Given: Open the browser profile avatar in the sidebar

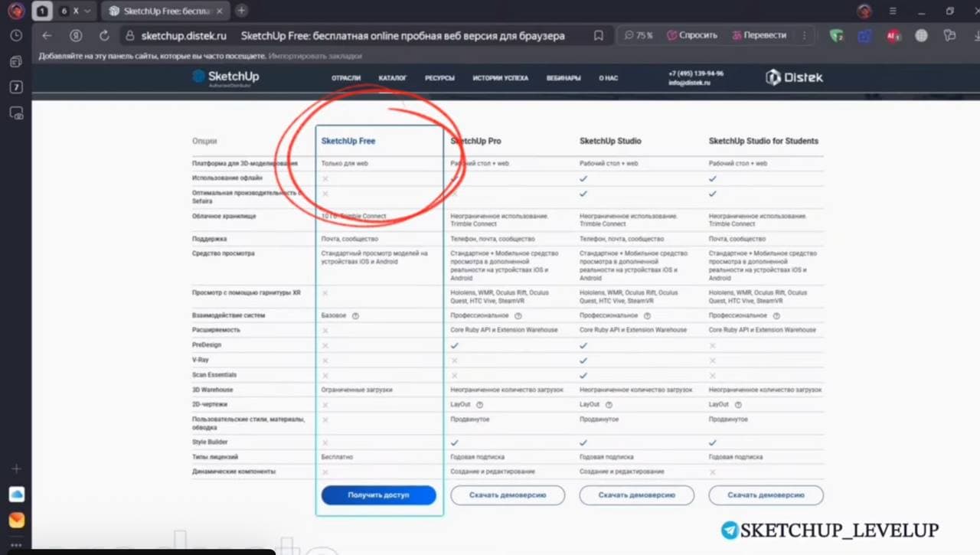Looking at the screenshot, I should [16, 11].
